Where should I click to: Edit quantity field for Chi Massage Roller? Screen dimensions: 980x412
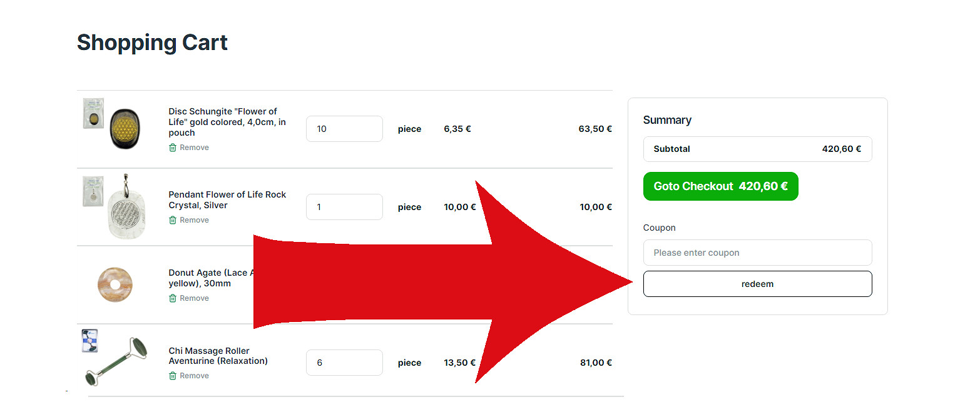tap(344, 363)
